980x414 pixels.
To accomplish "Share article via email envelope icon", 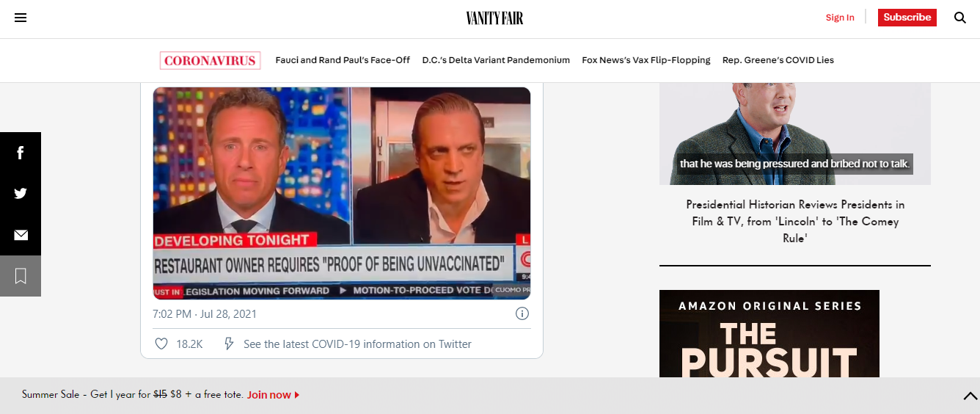I will (21, 235).
